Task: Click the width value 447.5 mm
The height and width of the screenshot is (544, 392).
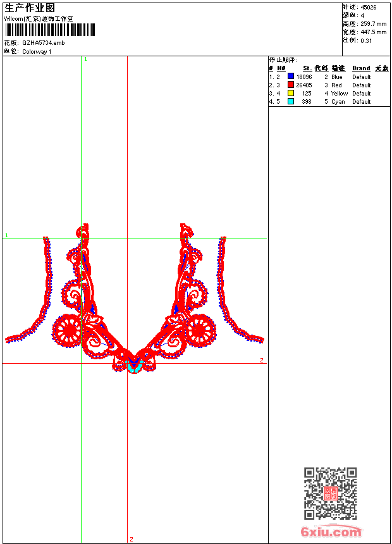Action: [x=373, y=32]
